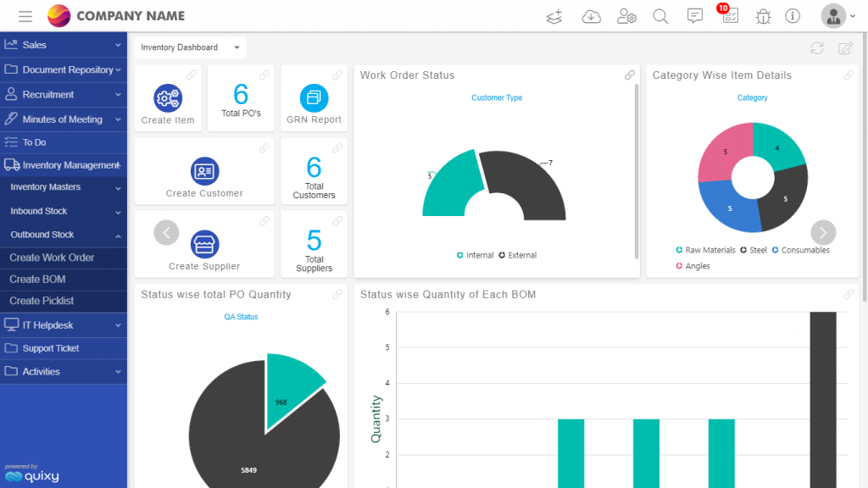Open Create Work Order
Viewport: 868px width, 488px height.
(63, 258)
